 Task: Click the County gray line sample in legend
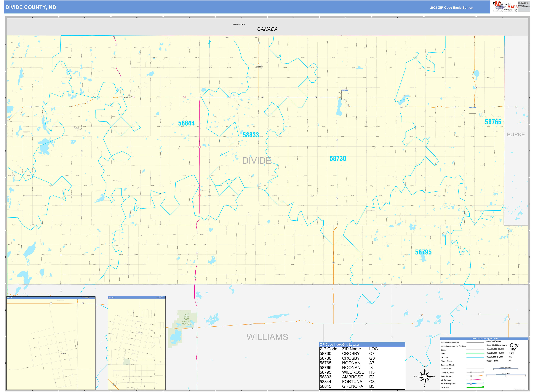tap(475, 350)
